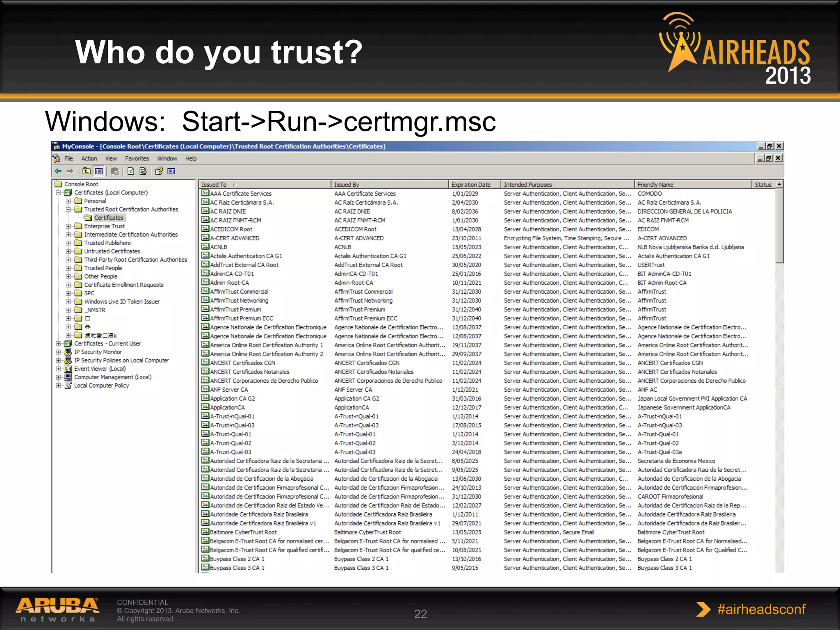Viewport: 840px width, 630px height.
Task: Select the AddTrust External CA Root certificate
Action: click(244, 265)
